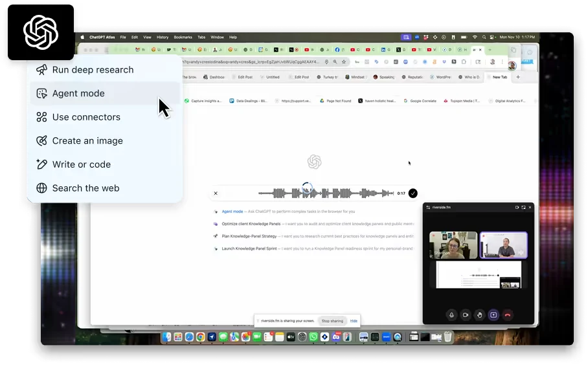The width and height of the screenshot is (588, 365).
Task: Open File menu in menu bar
Action: tap(123, 37)
